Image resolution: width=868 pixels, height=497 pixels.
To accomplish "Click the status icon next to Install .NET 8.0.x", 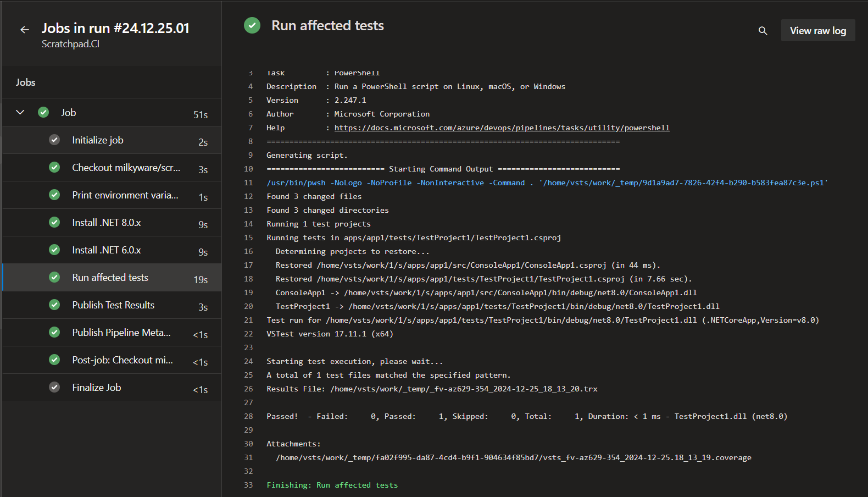I will pyautogui.click(x=54, y=222).
